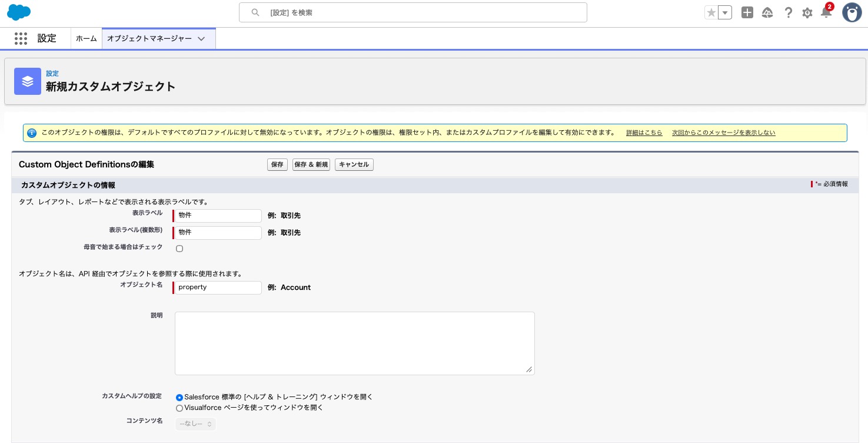This screenshot has width=868, height=443.
Task: Click the Salesforce cloud logo
Action: coord(19,12)
